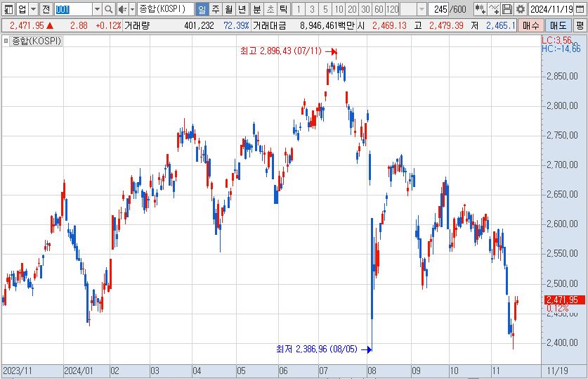Click the +0.12% change value
This screenshot has width=588, height=379.
(x=108, y=25)
